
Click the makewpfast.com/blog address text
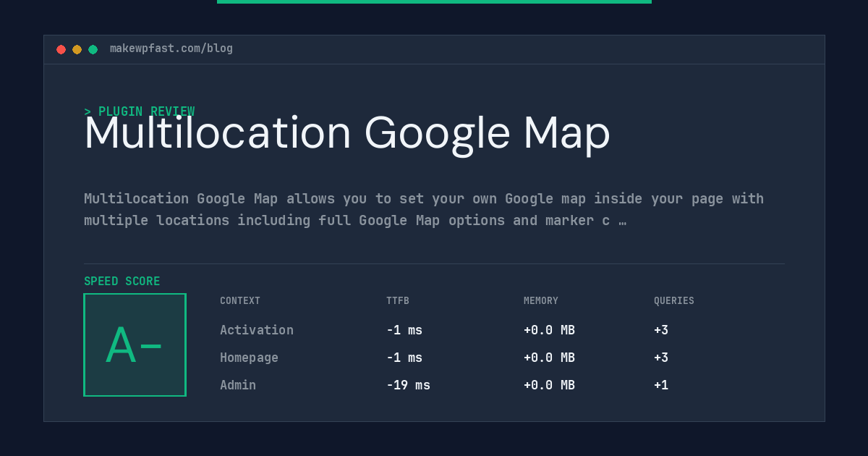point(171,48)
